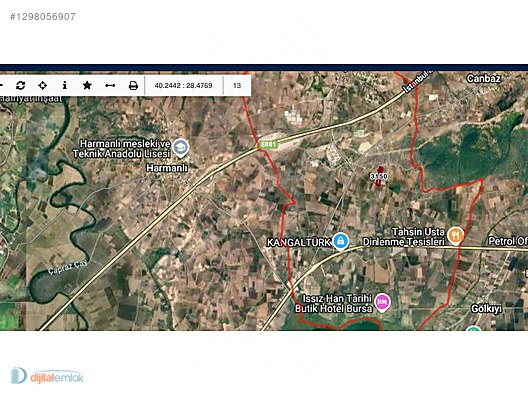Screen dimensions: 528x396
Task: Click the refresh map icon
Action: click(x=21, y=86)
